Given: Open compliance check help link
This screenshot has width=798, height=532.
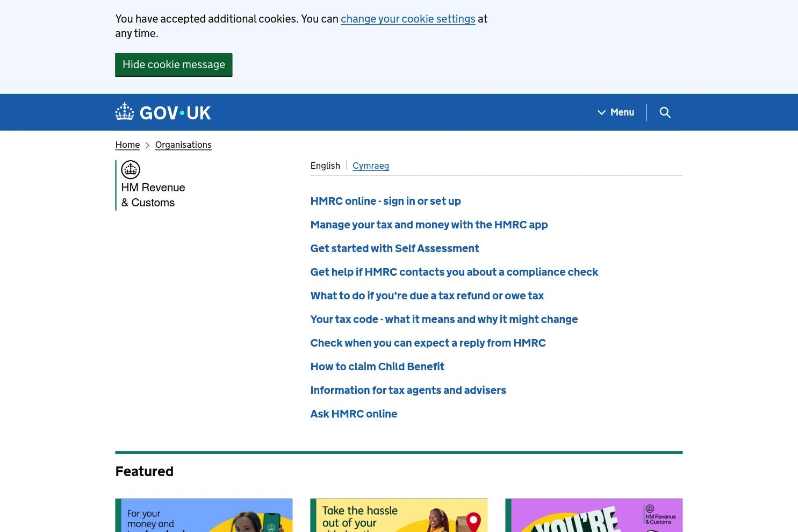Looking at the screenshot, I should tap(454, 272).
